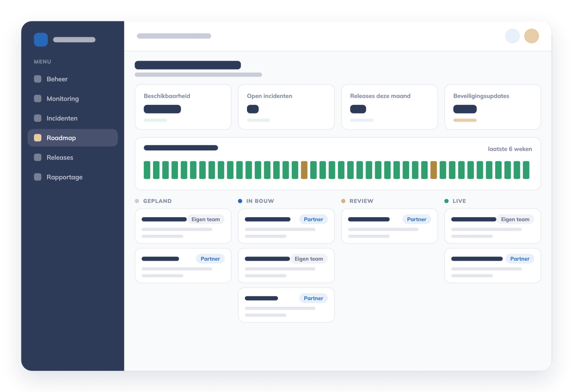Select the GEPLAND column header
This screenshot has height=392, width=573.
pos(153,201)
